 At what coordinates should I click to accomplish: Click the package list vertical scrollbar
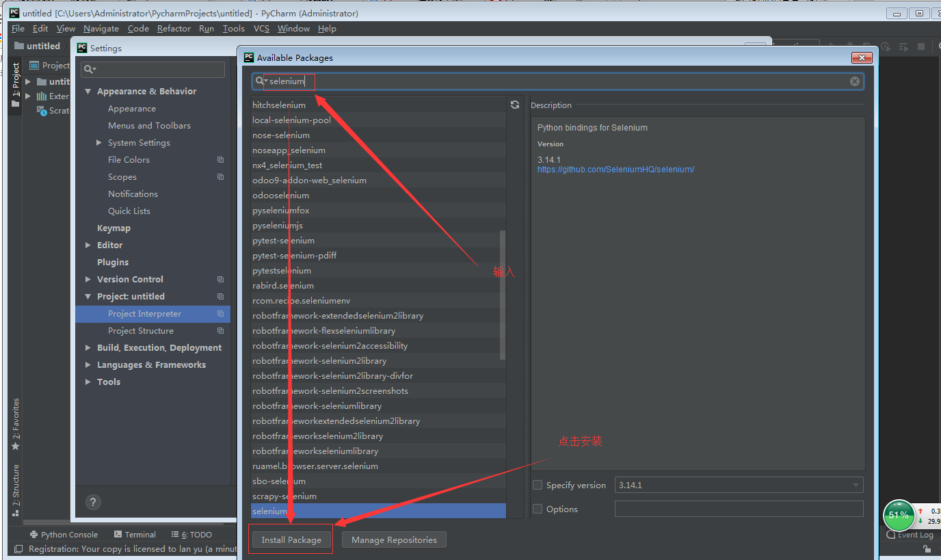coord(503,295)
